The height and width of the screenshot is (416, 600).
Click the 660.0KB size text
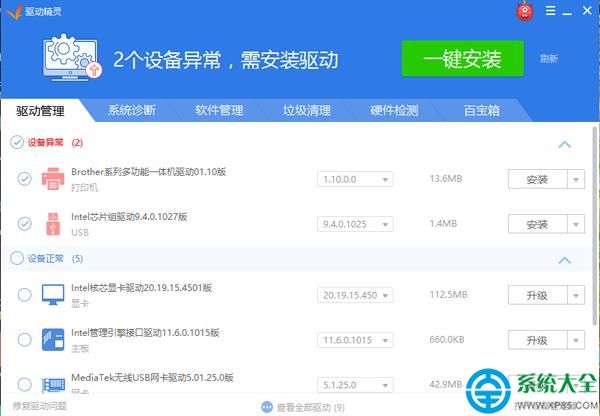pyautogui.click(x=447, y=339)
